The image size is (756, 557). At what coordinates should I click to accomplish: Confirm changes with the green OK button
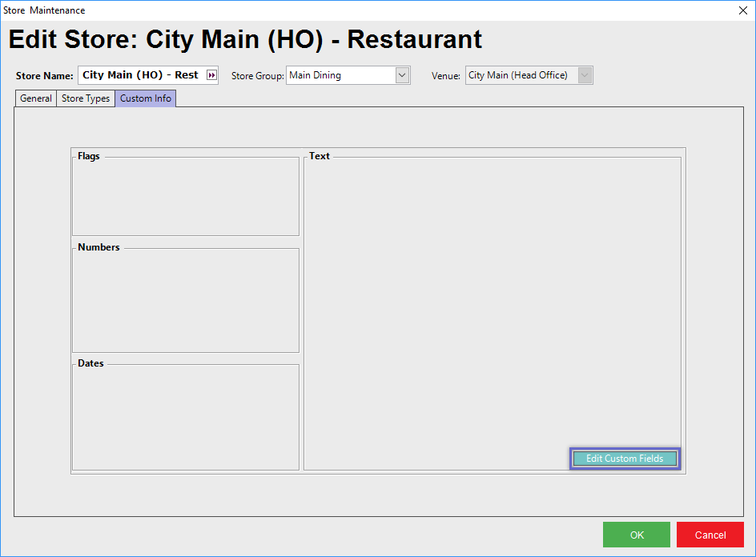(637, 535)
